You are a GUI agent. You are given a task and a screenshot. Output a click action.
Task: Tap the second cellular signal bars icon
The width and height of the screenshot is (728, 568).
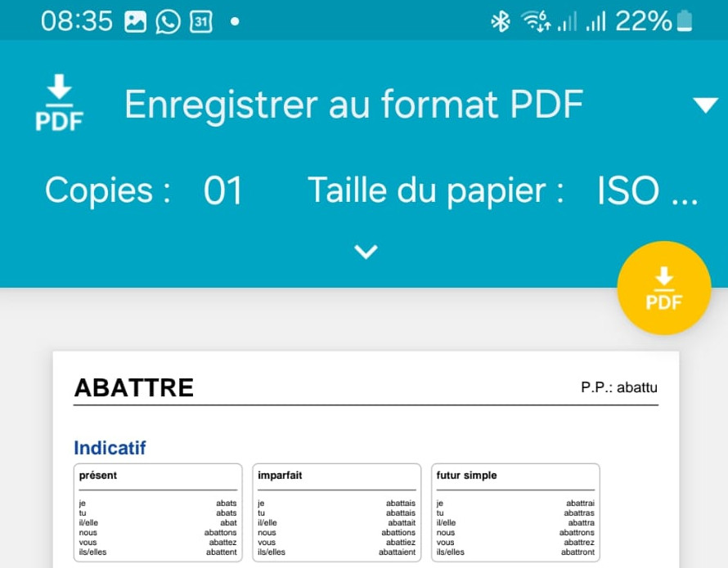click(x=595, y=21)
